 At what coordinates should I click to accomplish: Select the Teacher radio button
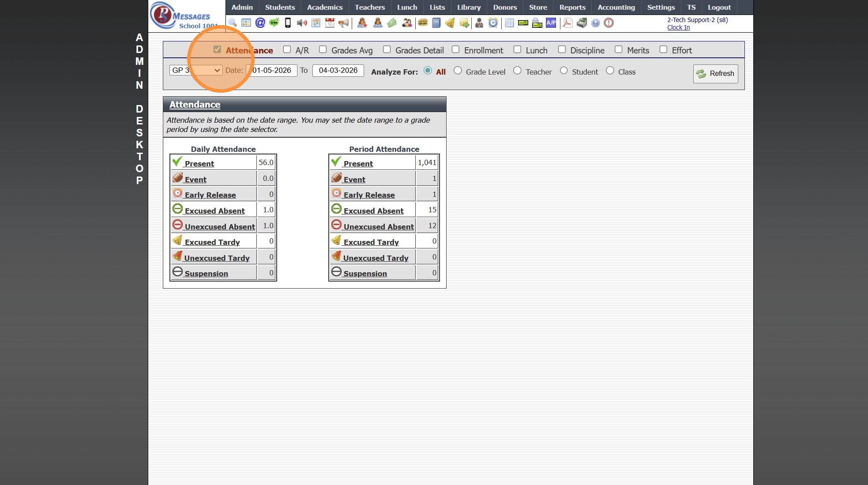pos(517,71)
